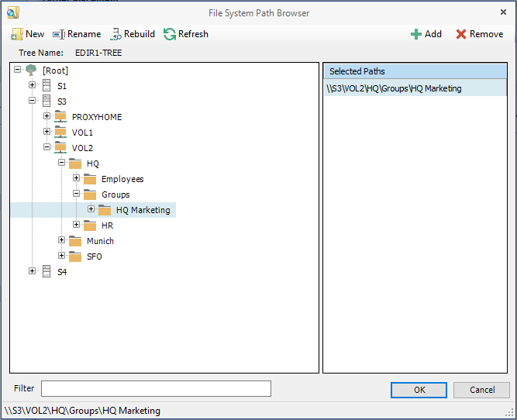This screenshot has width=517, height=420.
Task: Click the PROXYHOME volume icon
Action: [x=60, y=116]
